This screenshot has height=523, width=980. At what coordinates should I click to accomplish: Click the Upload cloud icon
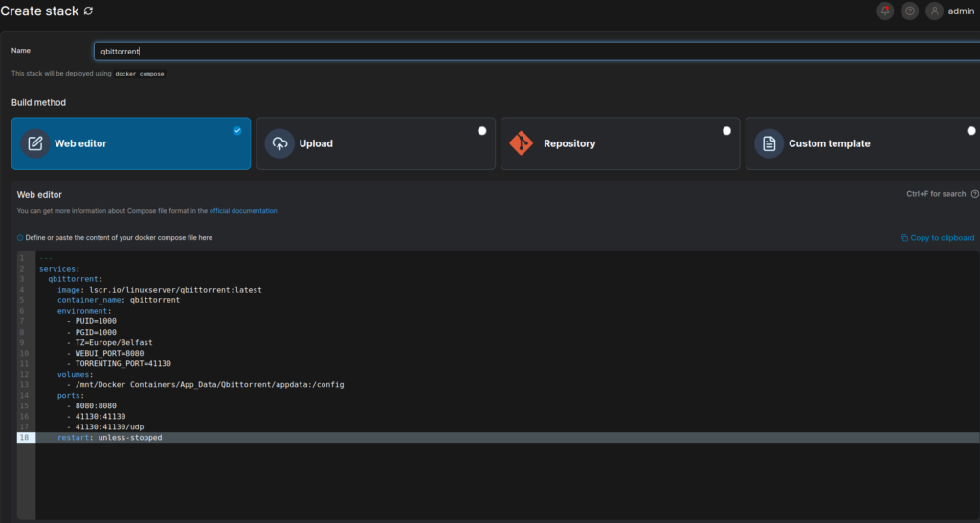(279, 143)
